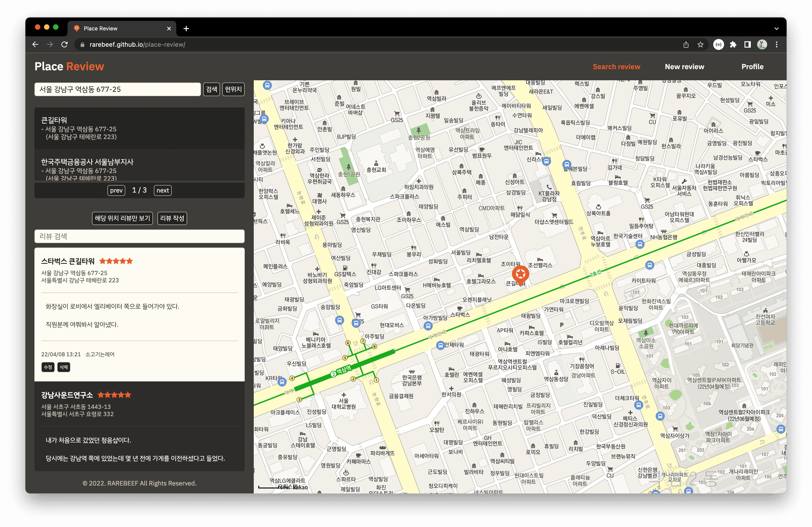Click bus stop icon near 아가방빌딩
This screenshot has width=812, height=527.
click(428, 326)
